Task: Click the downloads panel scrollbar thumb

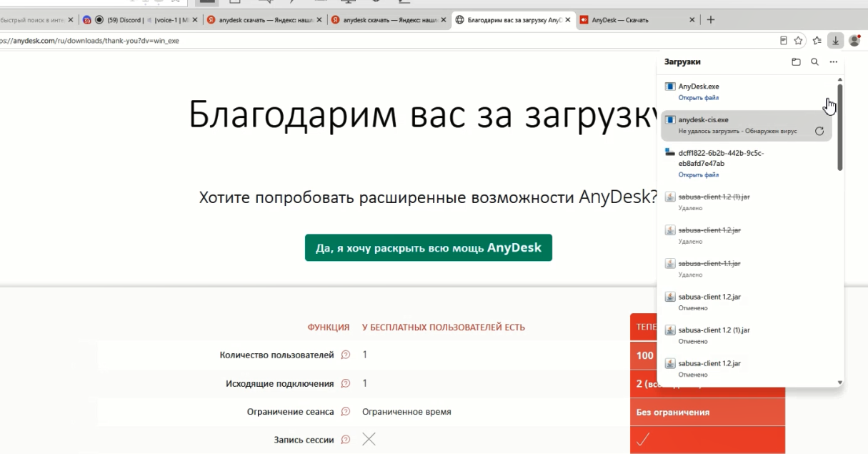Action: click(840, 127)
